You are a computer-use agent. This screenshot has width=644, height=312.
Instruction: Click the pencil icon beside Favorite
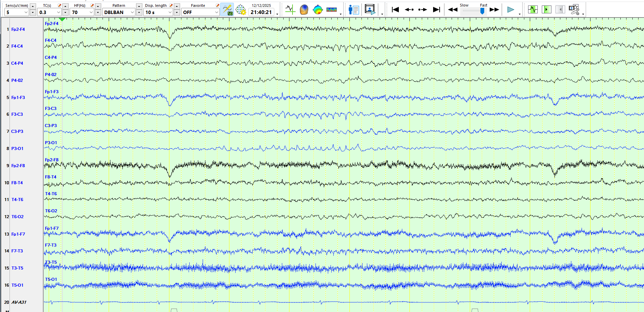pyautogui.click(x=217, y=5)
